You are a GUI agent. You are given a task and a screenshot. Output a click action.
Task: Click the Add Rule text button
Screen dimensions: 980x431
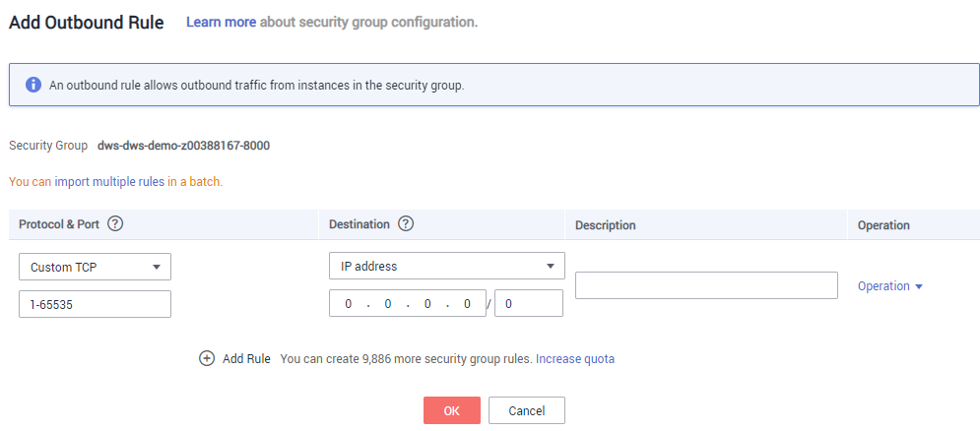[246, 358]
